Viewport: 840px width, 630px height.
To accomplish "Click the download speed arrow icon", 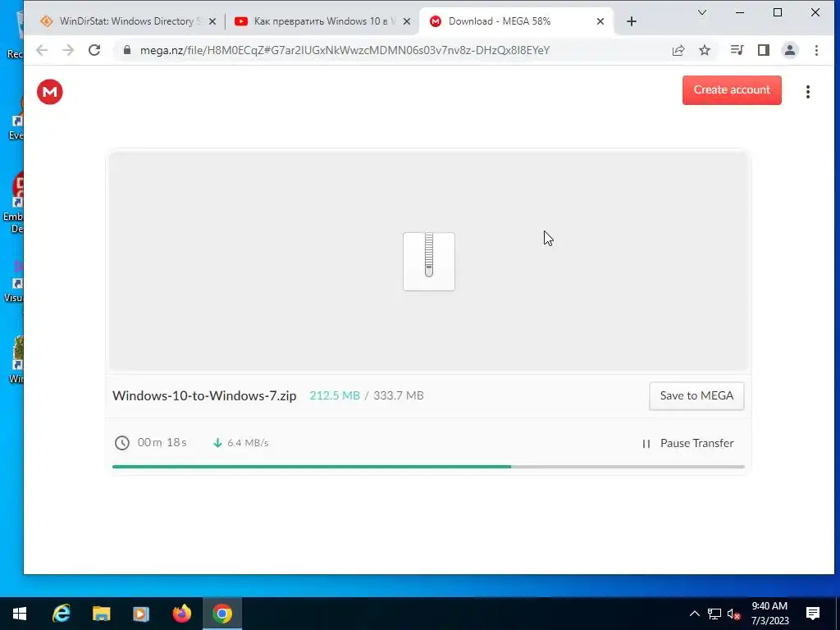I will [217, 443].
